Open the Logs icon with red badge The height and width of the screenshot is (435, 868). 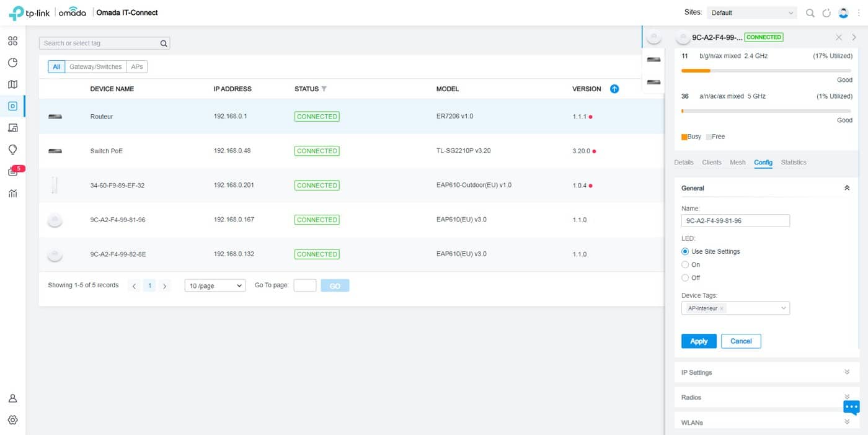(13, 172)
